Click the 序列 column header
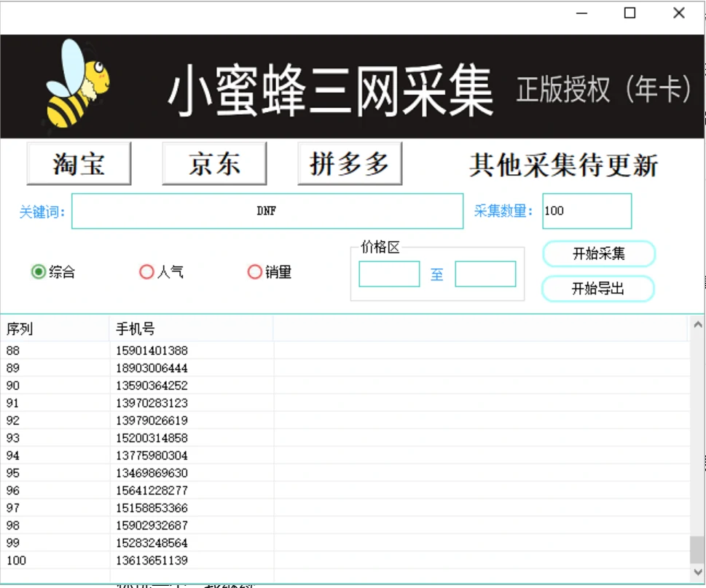The width and height of the screenshot is (706, 588). pos(55,329)
